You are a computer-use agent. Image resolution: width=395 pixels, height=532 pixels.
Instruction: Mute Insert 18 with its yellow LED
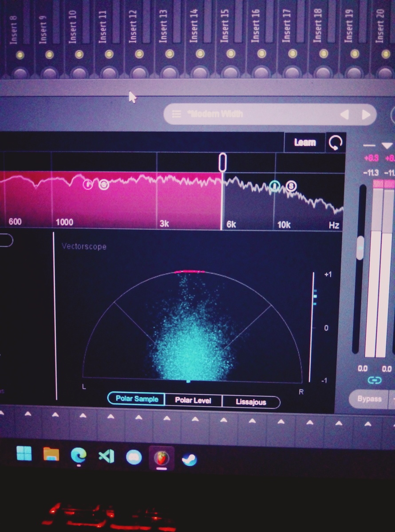click(x=324, y=54)
